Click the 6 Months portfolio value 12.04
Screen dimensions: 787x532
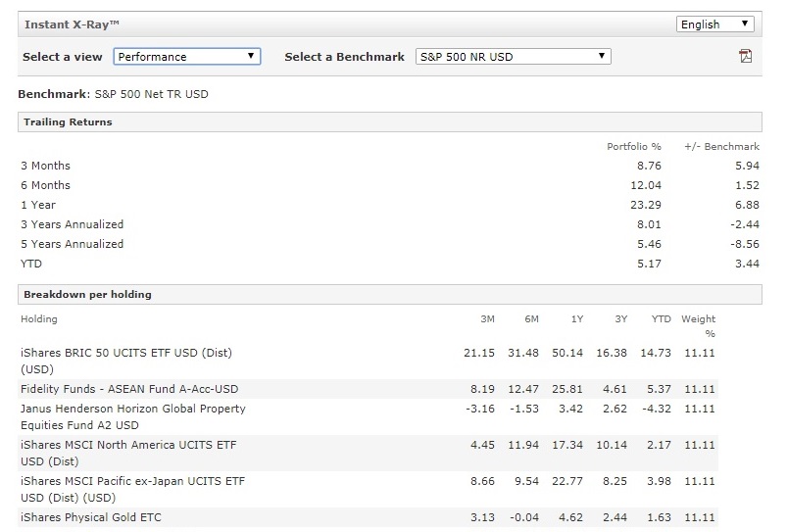click(x=646, y=185)
